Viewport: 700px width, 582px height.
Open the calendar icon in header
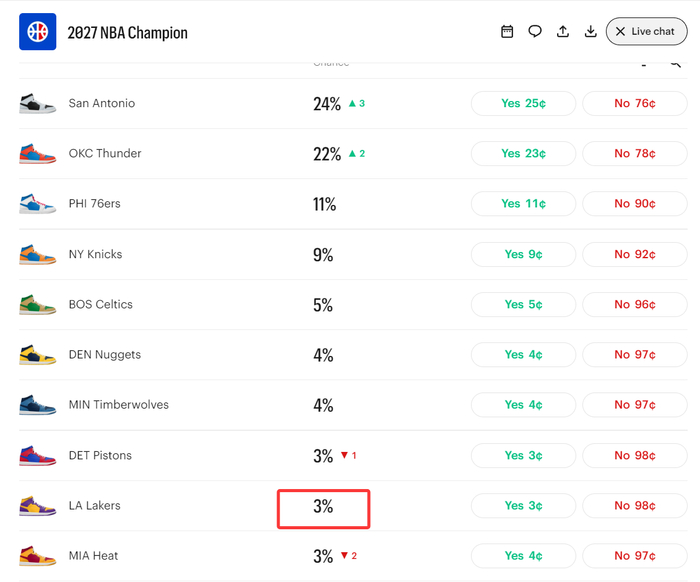507,31
